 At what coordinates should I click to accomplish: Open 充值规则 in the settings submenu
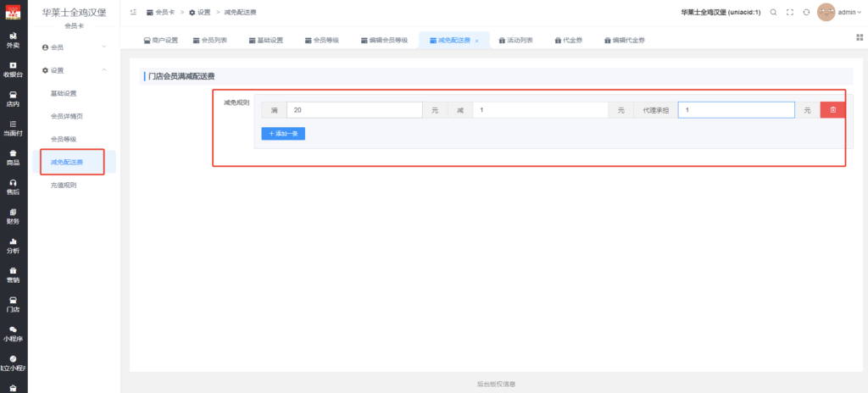[64, 184]
